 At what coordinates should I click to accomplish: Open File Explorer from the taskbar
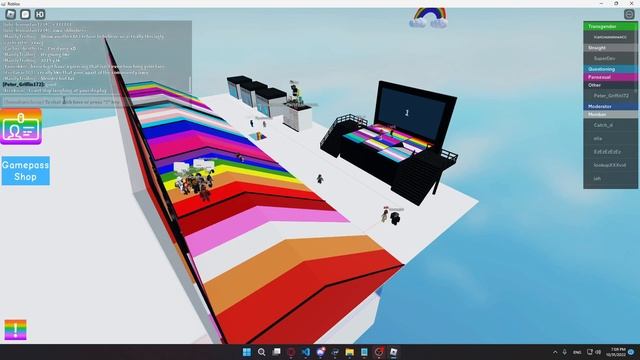[x=349, y=352]
